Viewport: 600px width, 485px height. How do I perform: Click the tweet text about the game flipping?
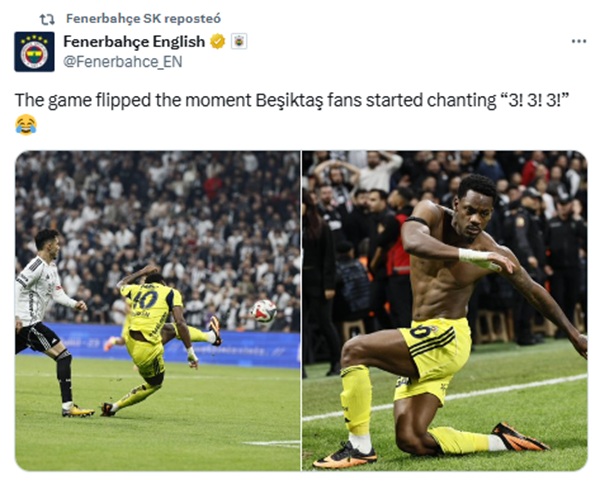[290, 101]
